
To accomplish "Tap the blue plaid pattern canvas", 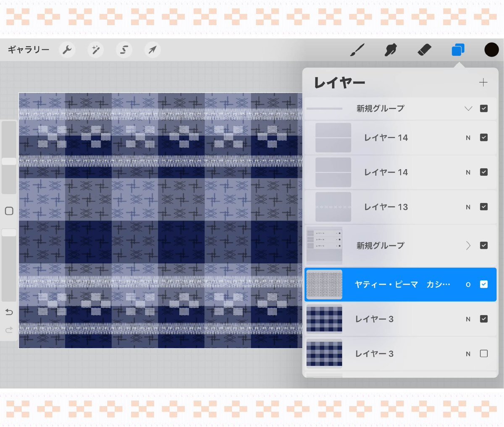I will point(160,220).
